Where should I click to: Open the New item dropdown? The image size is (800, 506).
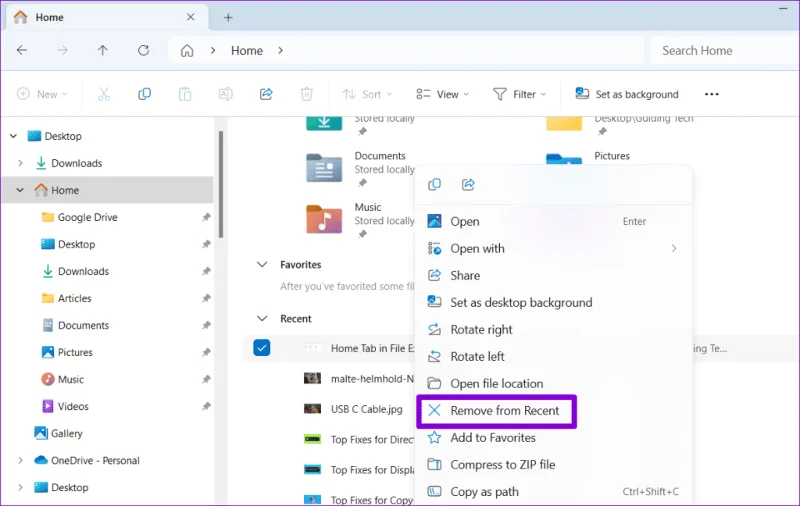[x=42, y=94]
